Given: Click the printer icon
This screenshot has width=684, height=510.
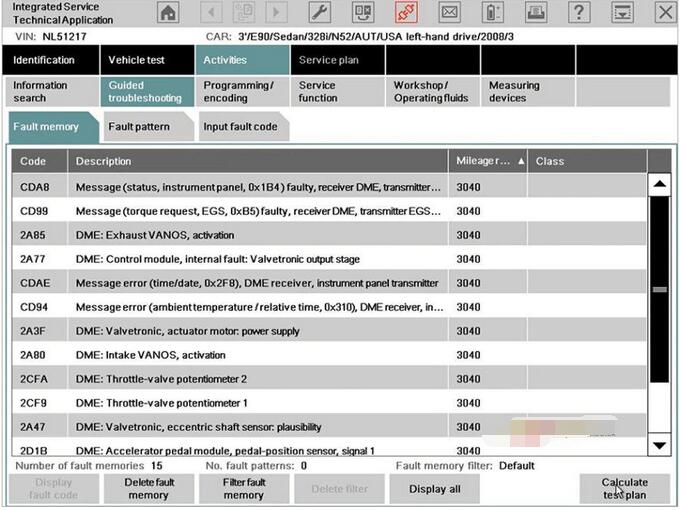Looking at the screenshot, I should [536, 13].
